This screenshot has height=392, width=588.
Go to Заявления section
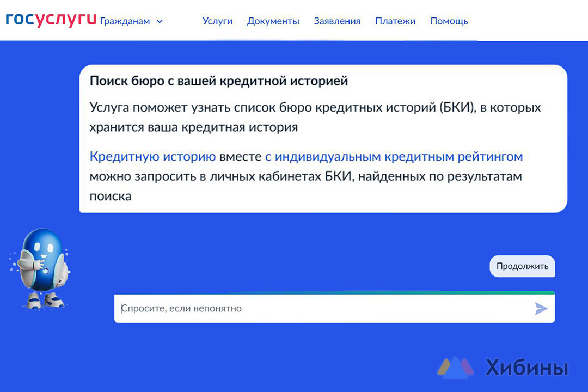[x=337, y=21]
